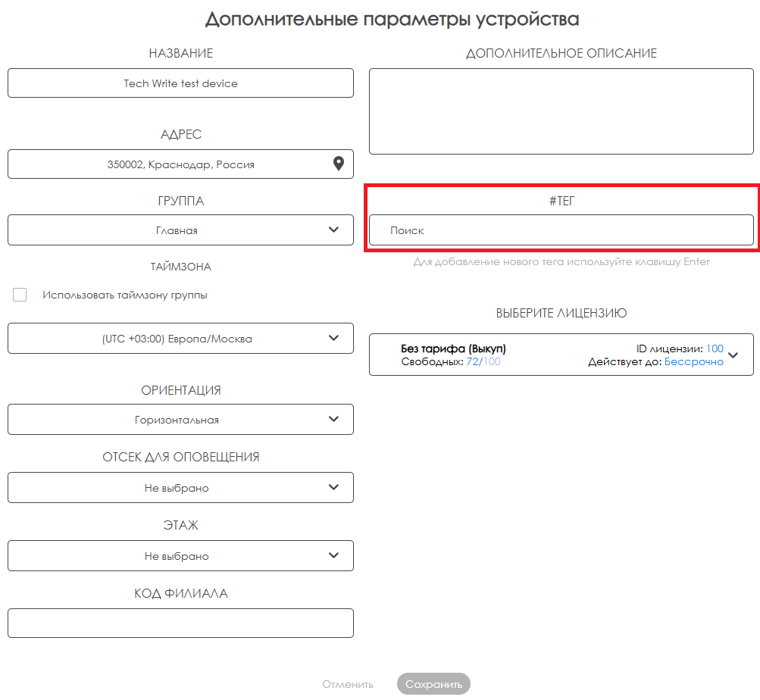Image resolution: width=760 pixels, height=700 pixels.
Task: Select the 'Без тарифа (Выкуп)' license entry
Action: (453, 349)
